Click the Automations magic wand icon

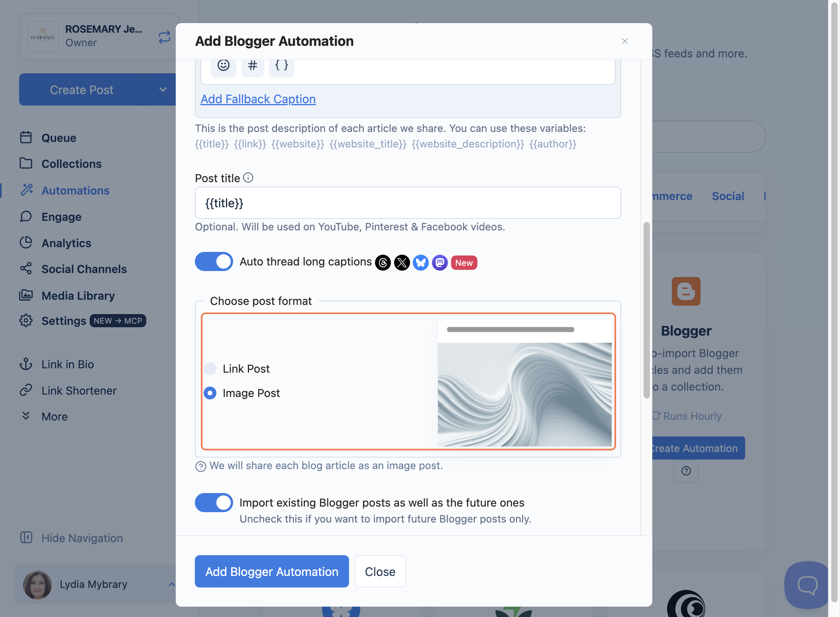coord(27,190)
